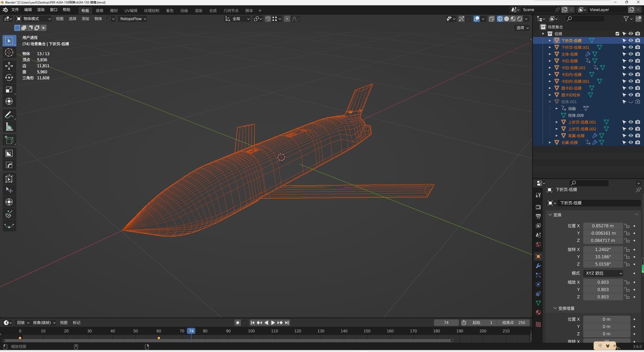Open the 编辑 menu
Screen dimensions: 644x352
pyautogui.click(x=28, y=10)
